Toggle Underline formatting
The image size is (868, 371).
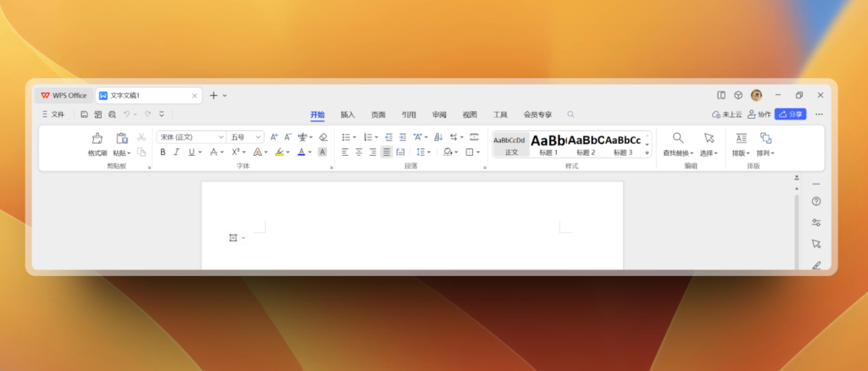point(192,152)
